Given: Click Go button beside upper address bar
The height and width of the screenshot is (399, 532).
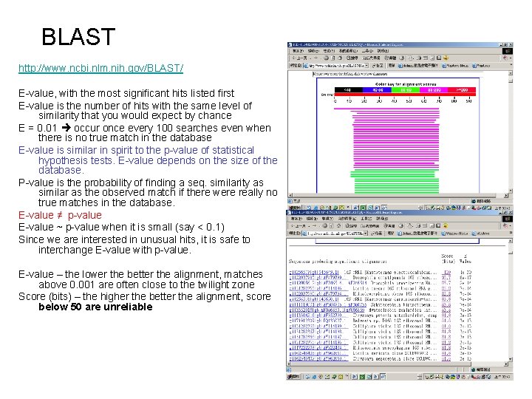Looking at the screenshot, I should pyautogui.click(x=378, y=66).
